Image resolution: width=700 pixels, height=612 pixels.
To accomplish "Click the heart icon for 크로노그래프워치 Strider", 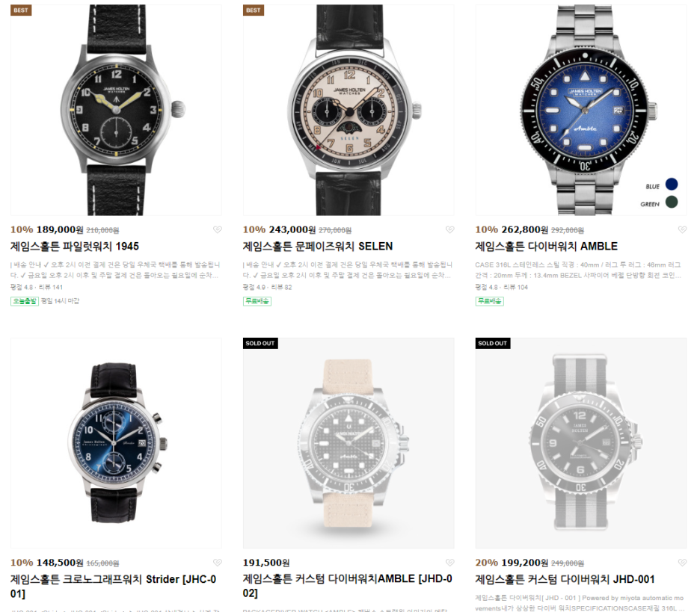I will point(218,563).
